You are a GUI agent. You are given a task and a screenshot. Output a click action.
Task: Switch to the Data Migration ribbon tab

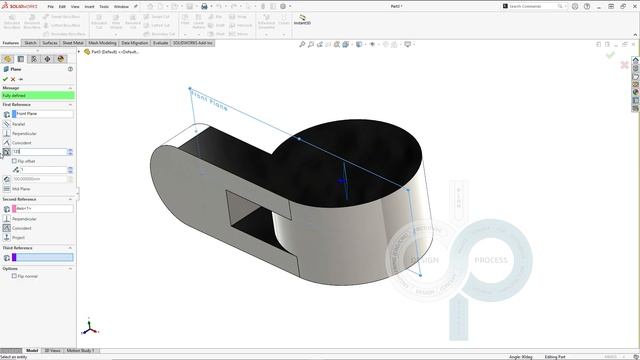coord(135,43)
